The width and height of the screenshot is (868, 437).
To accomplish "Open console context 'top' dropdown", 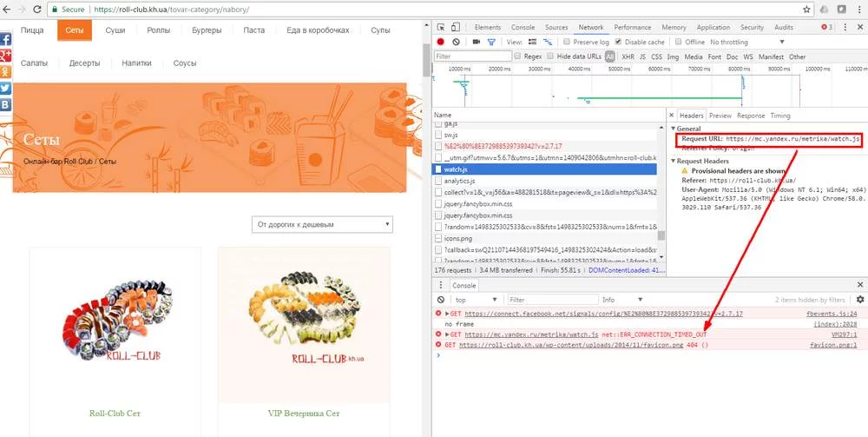I will [x=476, y=300].
